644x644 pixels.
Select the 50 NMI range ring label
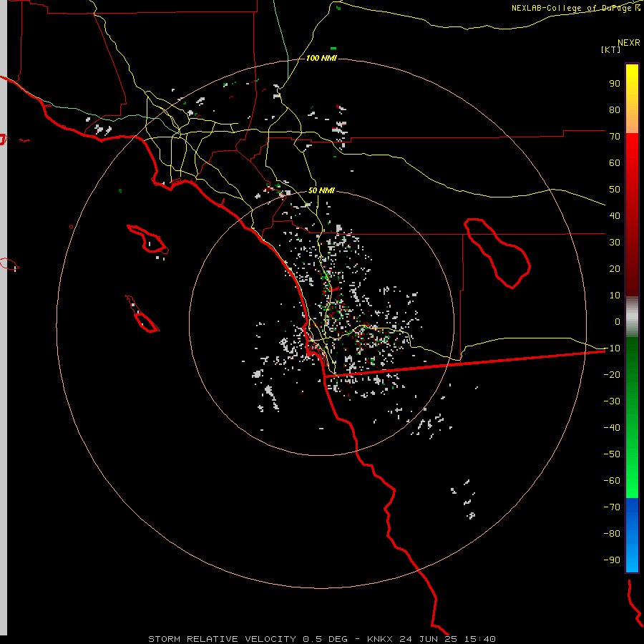point(321,190)
